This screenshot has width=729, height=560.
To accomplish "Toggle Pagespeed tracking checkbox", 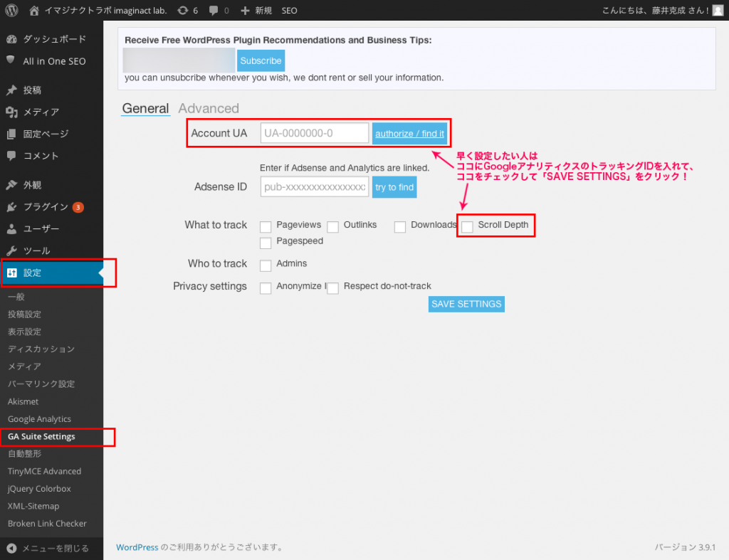I will (x=266, y=243).
